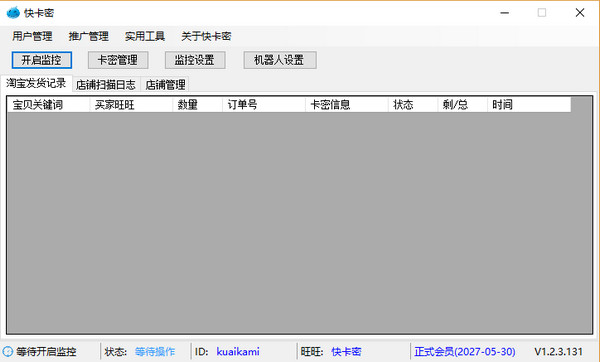Click the 等待操作 status value
Image resolution: width=600 pixels, height=362 pixels.
click(x=155, y=351)
